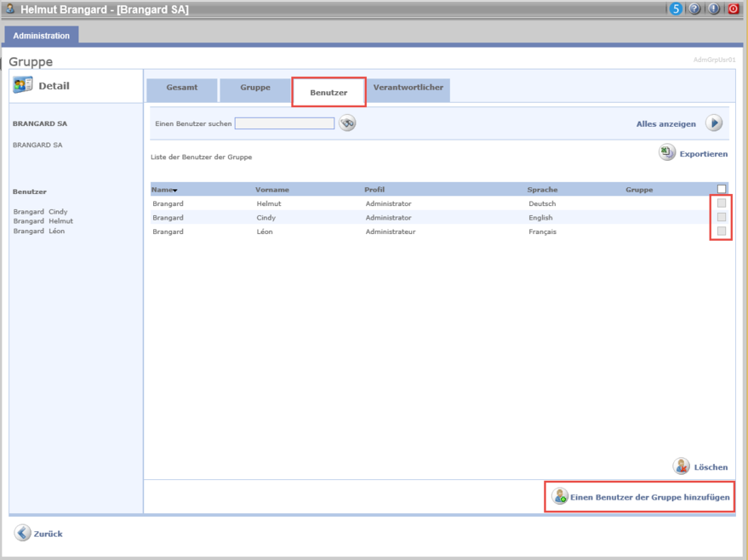Click into the Einen Benutzer suchen field

[x=284, y=123]
